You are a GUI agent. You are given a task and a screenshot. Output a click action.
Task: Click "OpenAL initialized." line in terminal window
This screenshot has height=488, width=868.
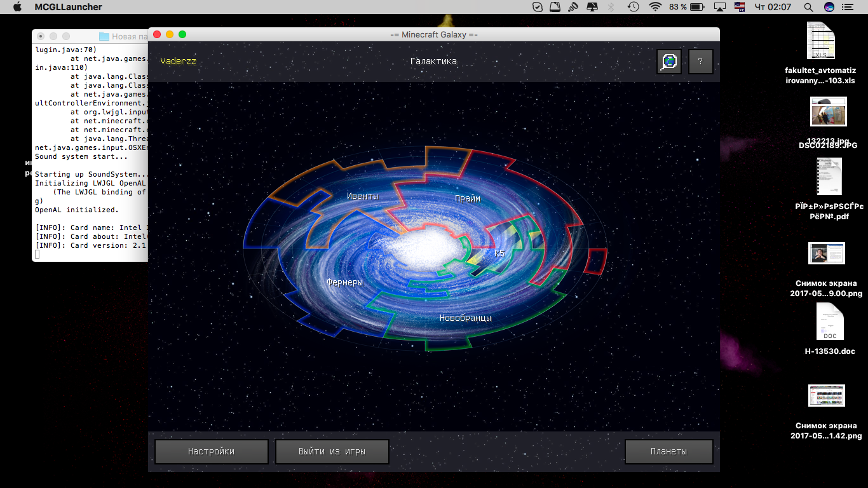click(x=76, y=210)
